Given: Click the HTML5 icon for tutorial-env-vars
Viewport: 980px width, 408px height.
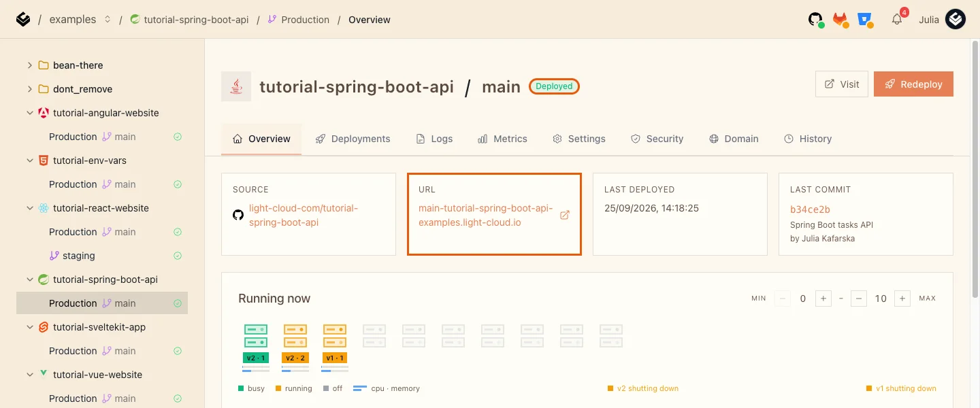Looking at the screenshot, I should 44,160.
